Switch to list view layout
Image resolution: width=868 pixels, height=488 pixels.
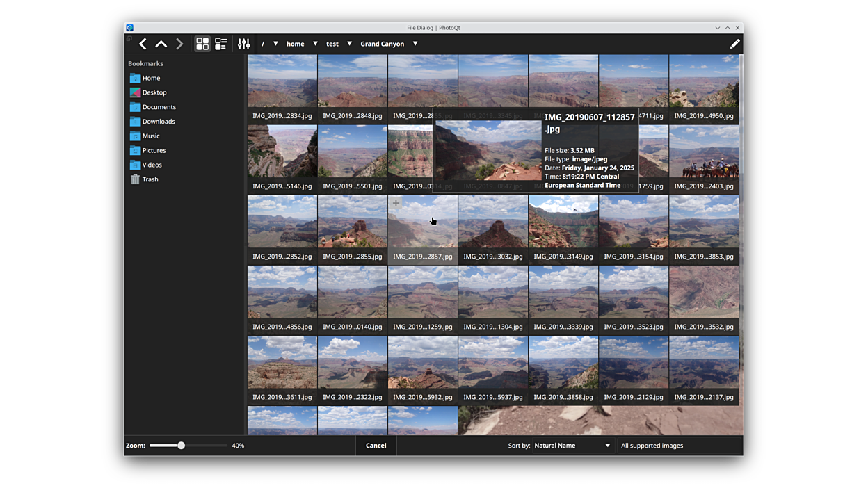coord(221,44)
